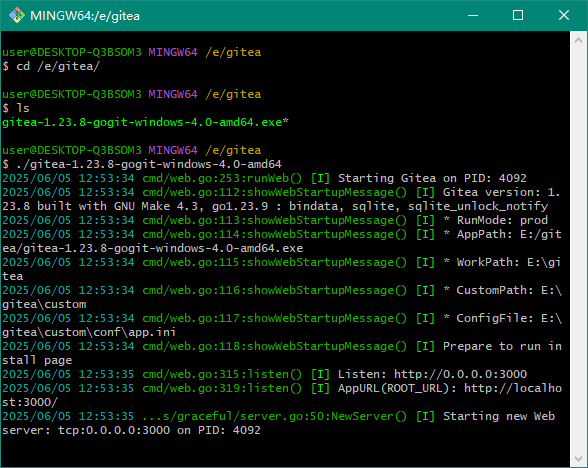Click the MINGW64:/e/gitea title text
The image size is (588, 468).
[85, 16]
